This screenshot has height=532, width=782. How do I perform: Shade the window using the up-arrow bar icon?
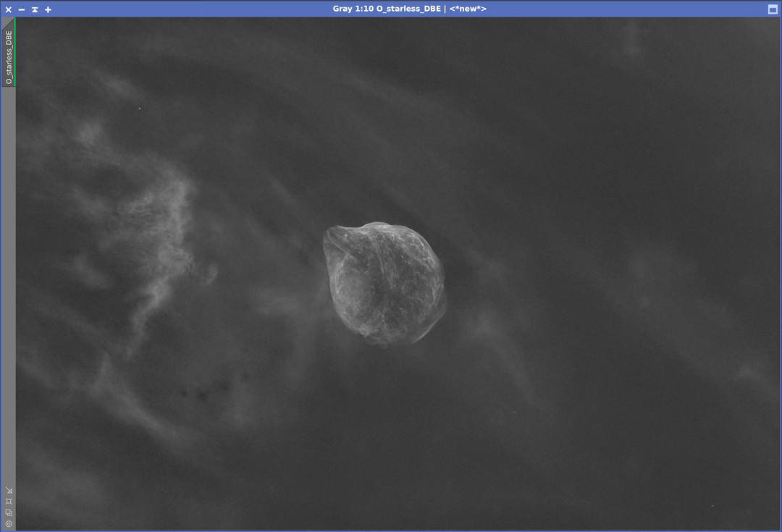tap(35, 9)
